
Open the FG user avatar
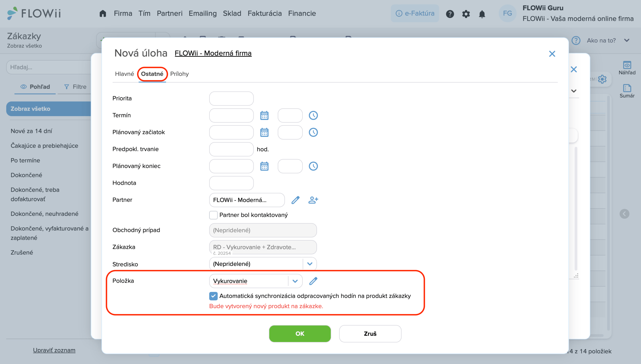coord(507,13)
